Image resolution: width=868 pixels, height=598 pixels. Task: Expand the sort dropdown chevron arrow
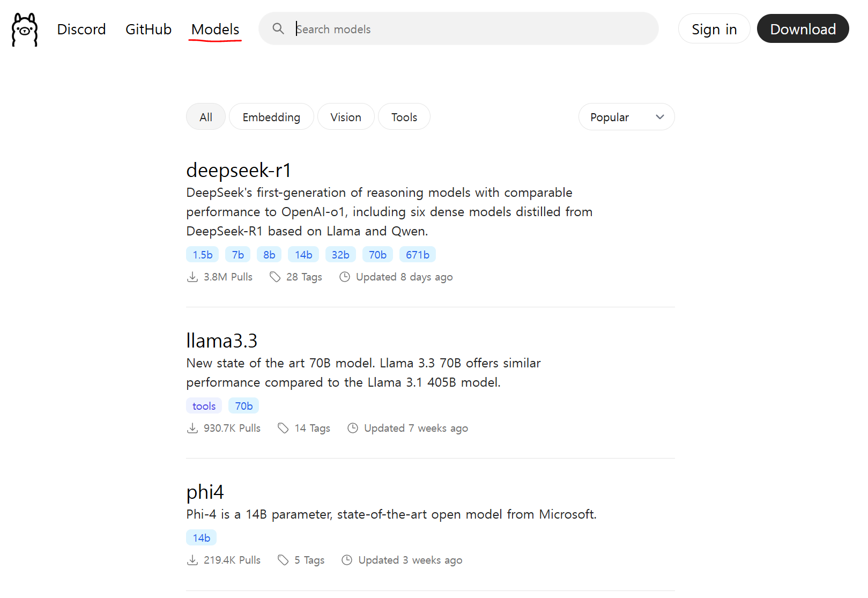coord(660,117)
